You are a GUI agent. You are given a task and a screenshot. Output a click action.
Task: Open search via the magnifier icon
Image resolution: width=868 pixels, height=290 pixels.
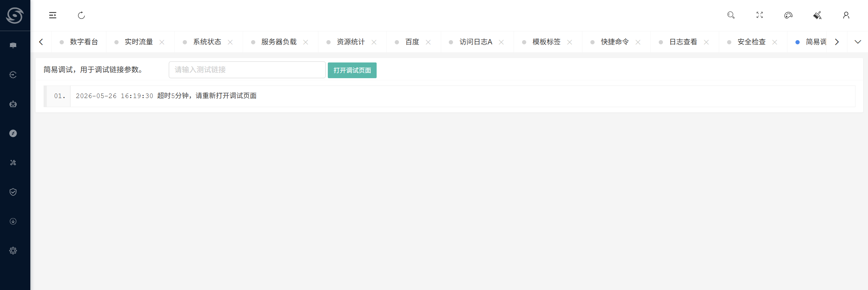(731, 15)
